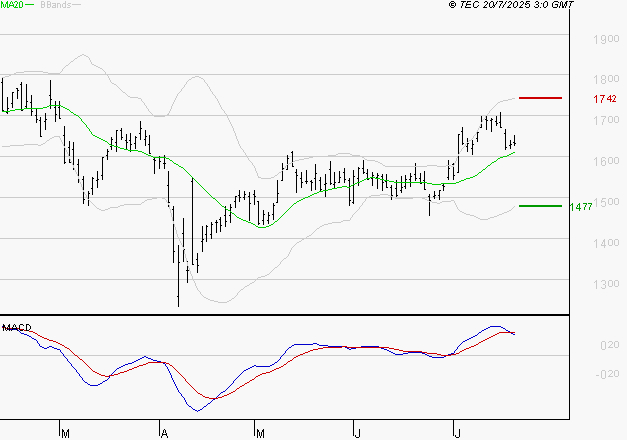Image resolution: width=627 pixels, height=440 pixels.
Task: Click the 1300 price axis label
Action: (x=606, y=284)
